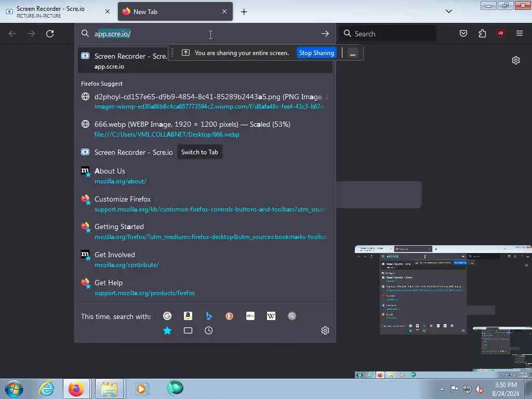The width and height of the screenshot is (532, 399).
Task: Open Getting Started suggestion
Action: coord(205,231)
